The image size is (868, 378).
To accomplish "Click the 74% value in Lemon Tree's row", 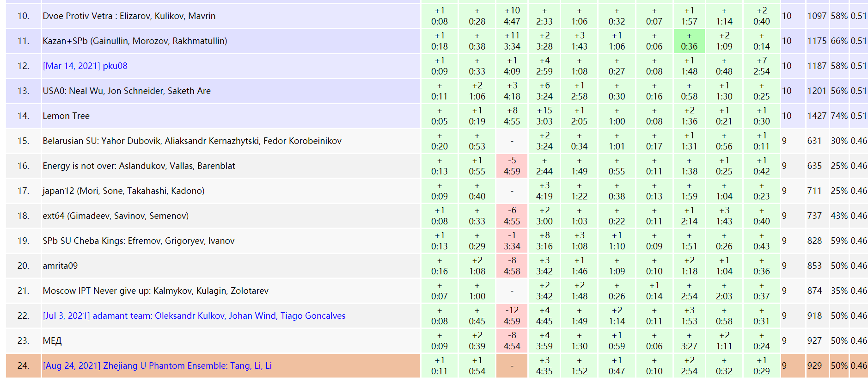I will (x=839, y=116).
